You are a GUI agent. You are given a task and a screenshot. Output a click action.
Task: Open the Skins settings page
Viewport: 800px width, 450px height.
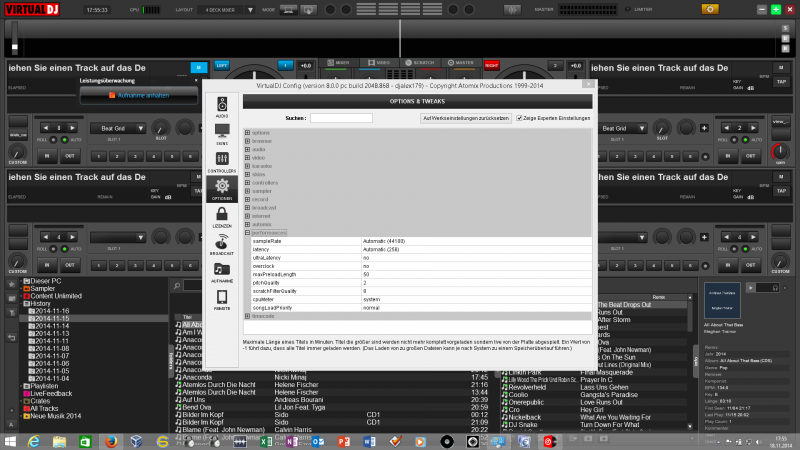(x=222, y=134)
